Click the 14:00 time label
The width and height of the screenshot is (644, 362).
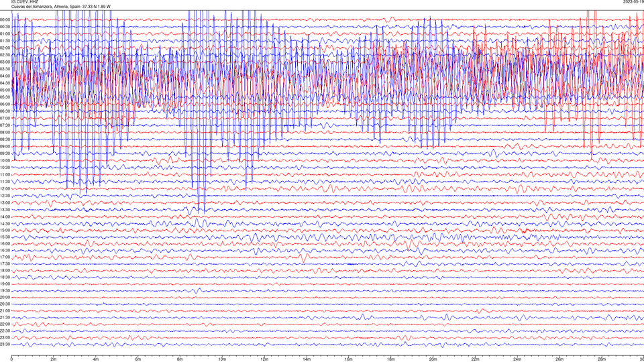(x=5, y=217)
